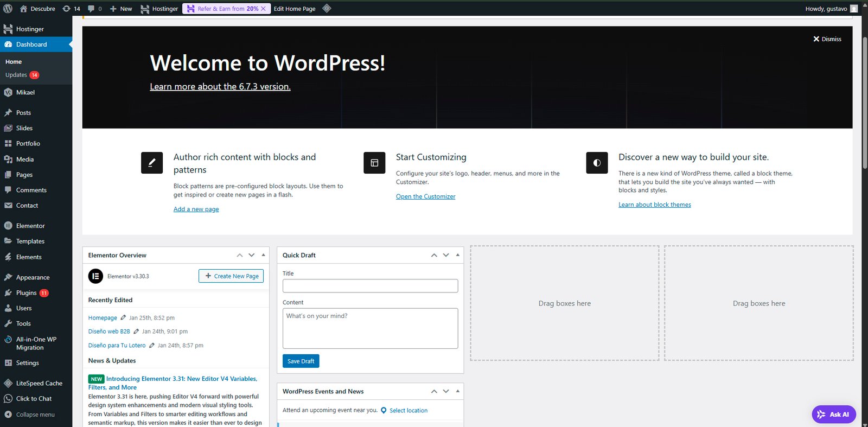Open the Media library icon
Image resolution: width=868 pixels, height=427 pixels.
tap(8, 160)
